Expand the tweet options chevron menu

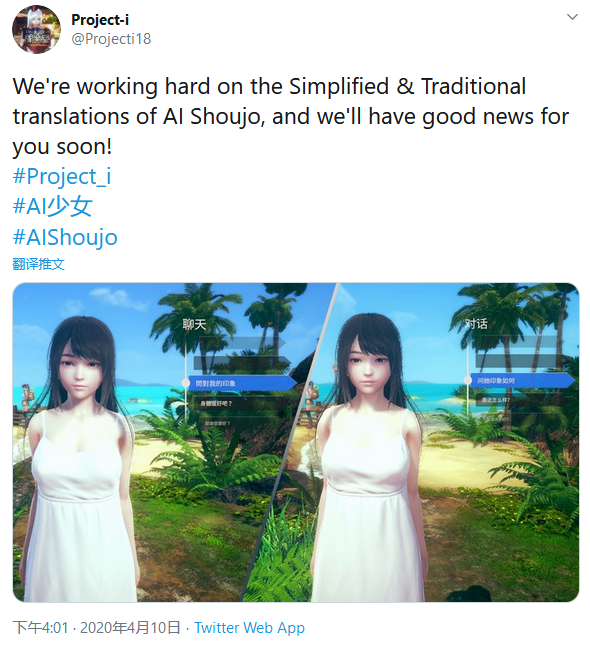pyautogui.click(x=572, y=17)
